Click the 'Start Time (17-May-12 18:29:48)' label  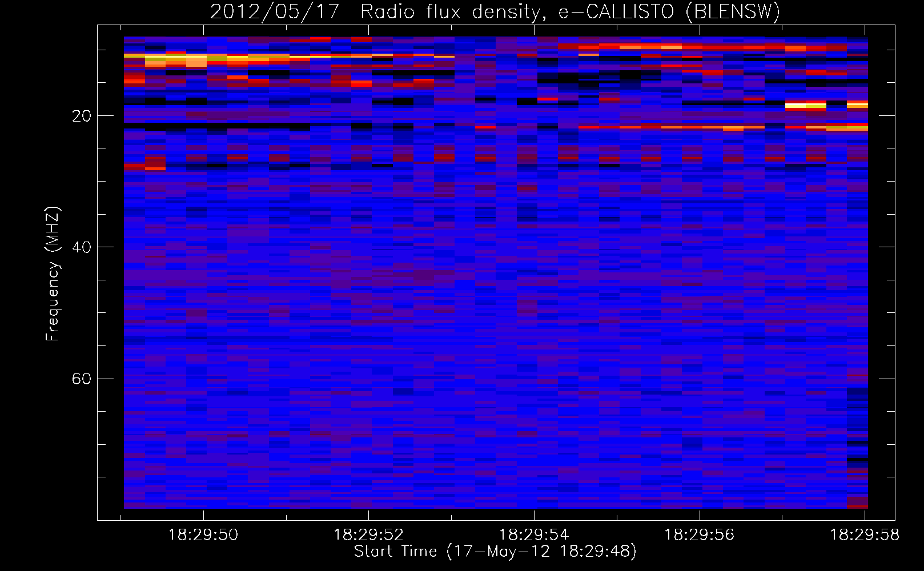(x=495, y=552)
